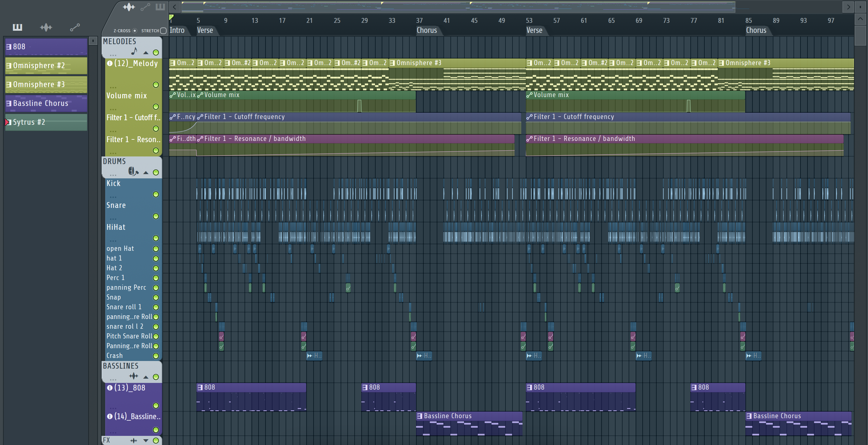Click the MELODIES group note icon
Image resolution: width=868 pixels, height=445 pixels.
pos(134,51)
